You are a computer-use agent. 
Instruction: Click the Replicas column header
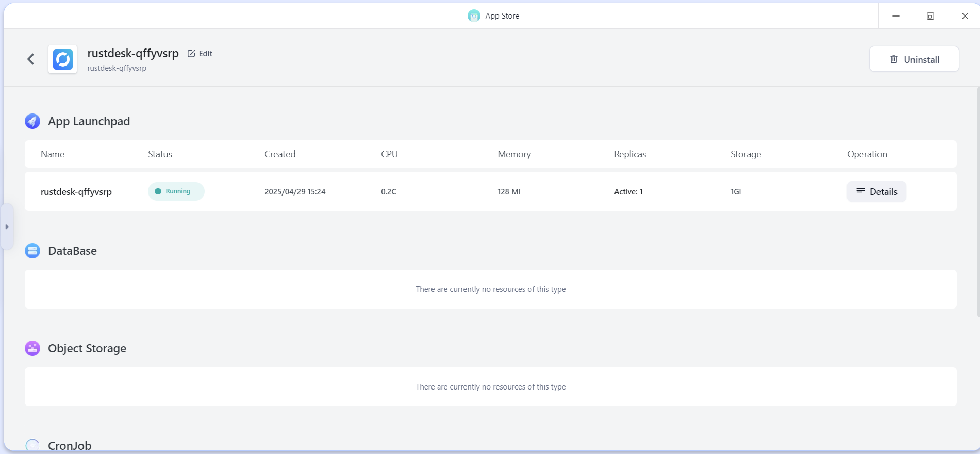pyautogui.click(x=629, y=154)
